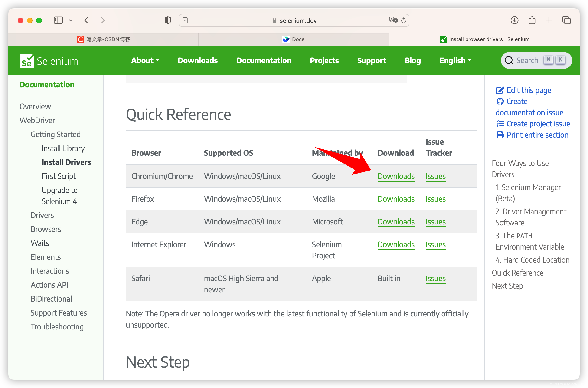Click Create project issue link
The width and height of the screenshot is (588, 388).
(533, 123)
